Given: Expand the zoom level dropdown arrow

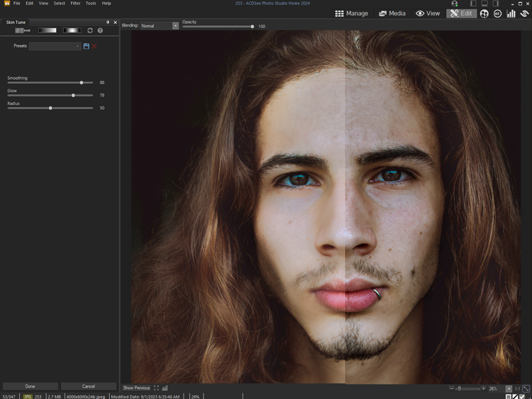Looking at the screenshot, I should 509,388.
